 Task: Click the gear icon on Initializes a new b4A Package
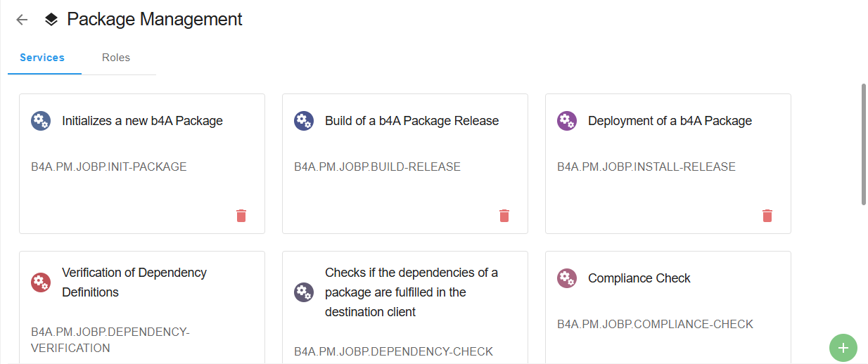(41, 121)
